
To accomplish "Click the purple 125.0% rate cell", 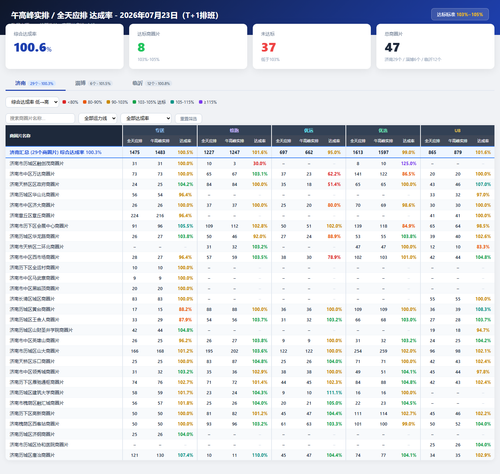I will [x=409, y=164].
